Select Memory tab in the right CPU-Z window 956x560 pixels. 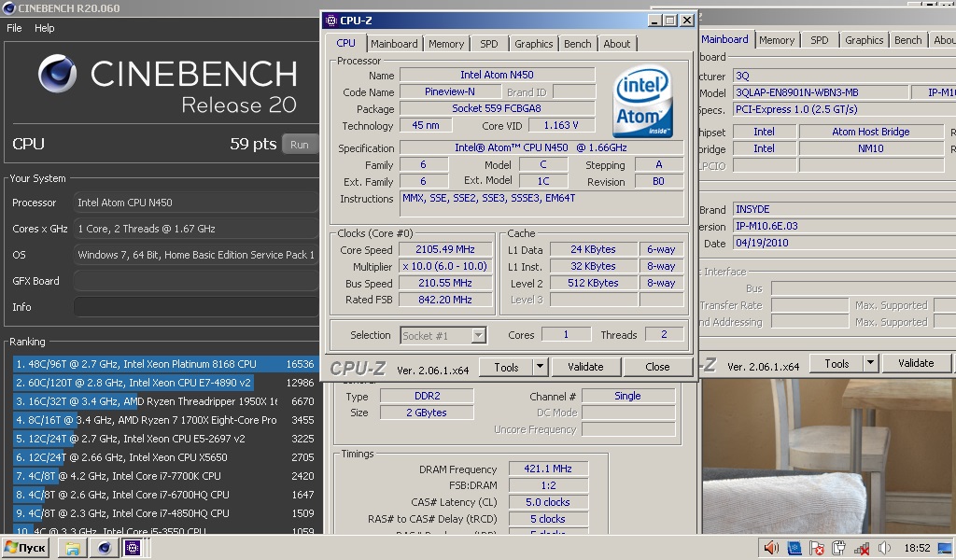tap(777, 40)
